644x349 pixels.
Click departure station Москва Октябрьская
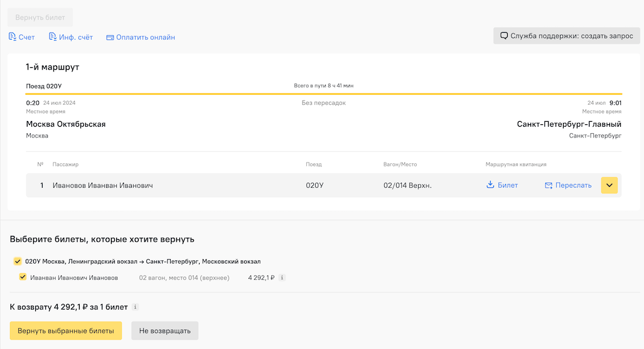[x=66, y=124]
